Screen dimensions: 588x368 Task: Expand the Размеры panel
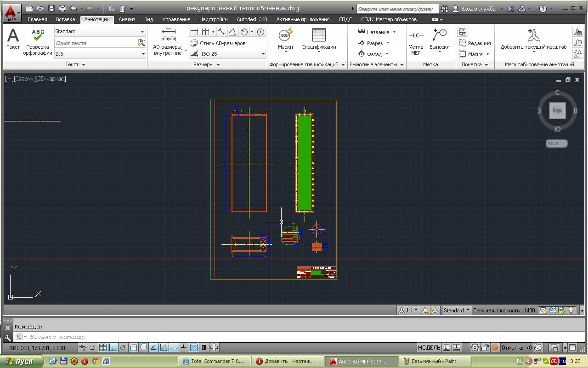[x=207, y=64]
